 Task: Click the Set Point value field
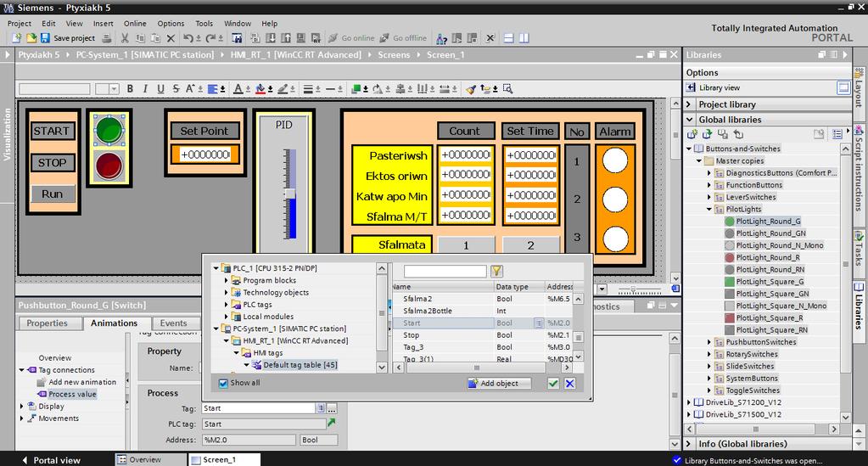tap(204, 154)
